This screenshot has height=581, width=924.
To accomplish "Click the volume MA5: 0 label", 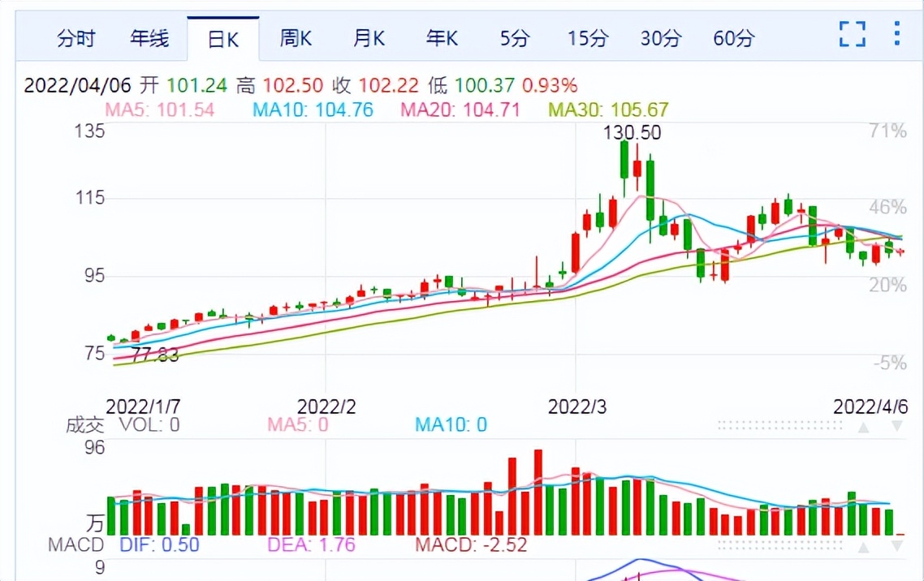I will (x=298, y=424).
